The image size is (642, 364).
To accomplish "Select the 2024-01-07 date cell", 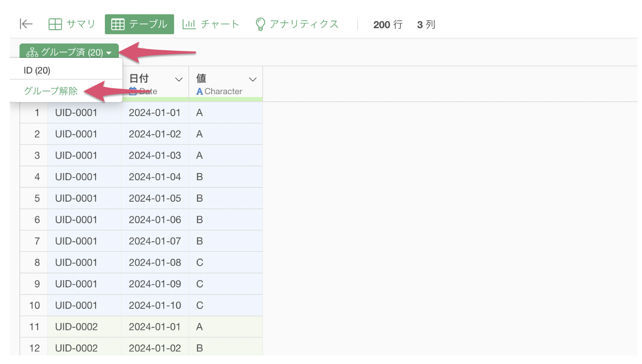I will (x=155, y=241).
